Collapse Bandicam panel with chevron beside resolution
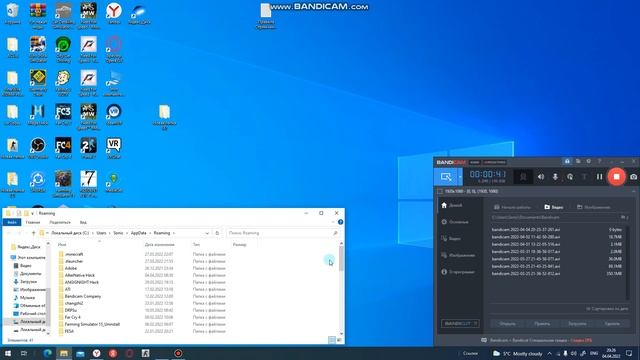Viewport: 640px width, 360px height. (633, 191)
